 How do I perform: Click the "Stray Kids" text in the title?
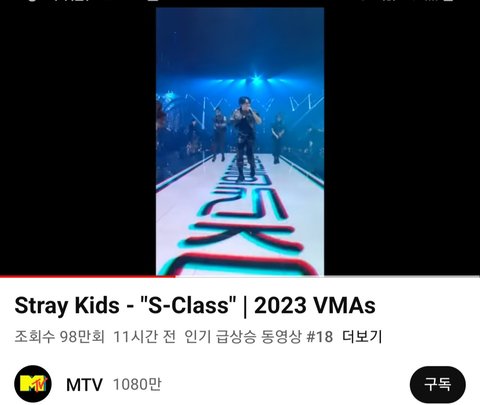[x=67, y=306]
